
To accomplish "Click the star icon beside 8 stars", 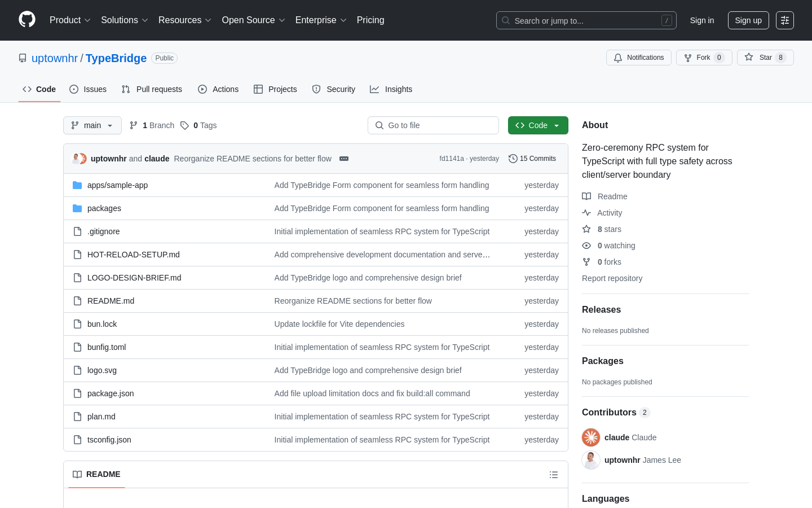I will click(x=586, y=229).
